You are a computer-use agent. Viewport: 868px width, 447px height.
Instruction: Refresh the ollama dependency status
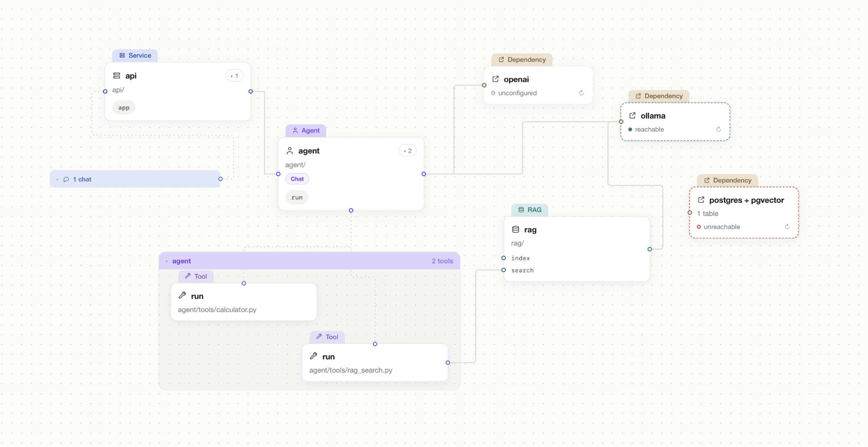(718, 129)
